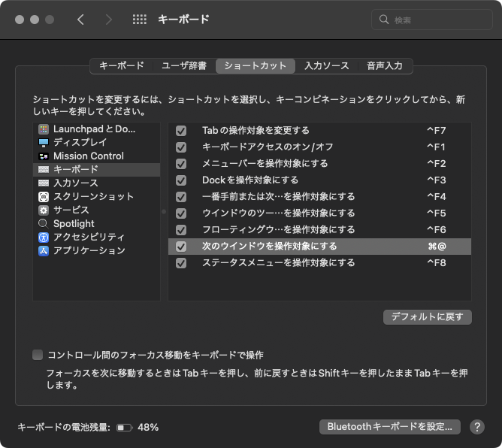Screen dimensions: 502x448
Task: Click the keyboard icon beside キーボード in sidebar
Action: pos(44,169)
